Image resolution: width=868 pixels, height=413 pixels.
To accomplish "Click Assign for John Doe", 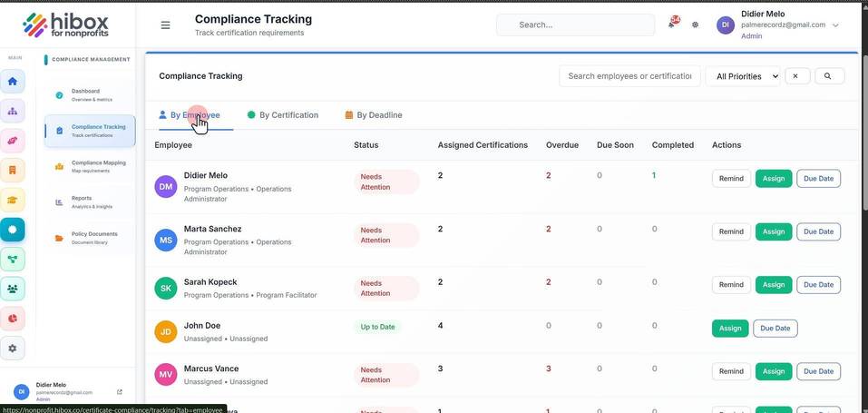I will click(730, 329).
